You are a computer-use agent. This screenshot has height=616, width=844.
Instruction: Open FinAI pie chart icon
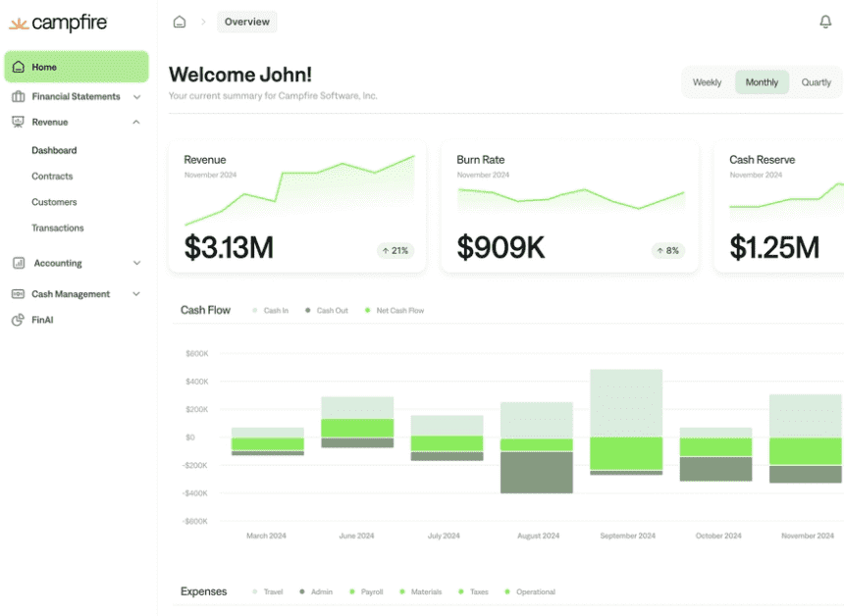point(18,320)
